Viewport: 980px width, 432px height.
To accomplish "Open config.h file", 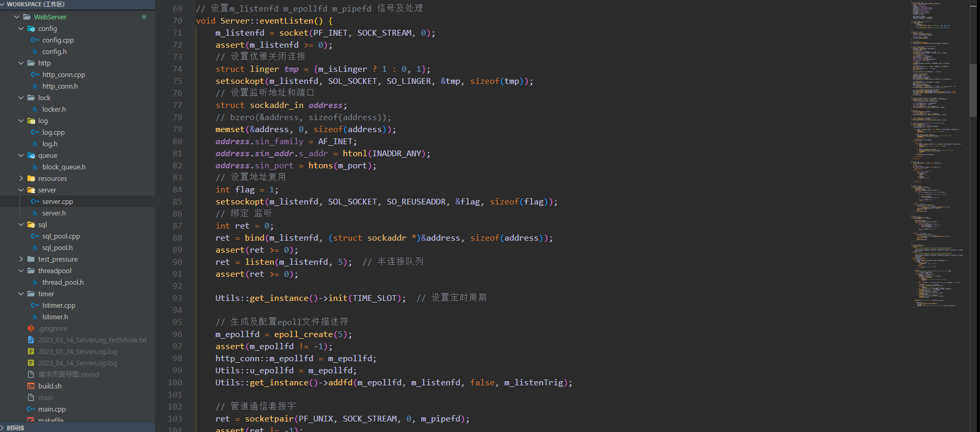I will click(x=54, y=51).
